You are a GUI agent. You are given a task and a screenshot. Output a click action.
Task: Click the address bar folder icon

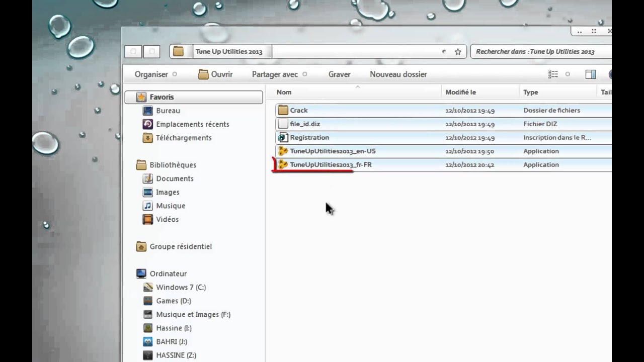pyautogui.click(x=178, y=51)
